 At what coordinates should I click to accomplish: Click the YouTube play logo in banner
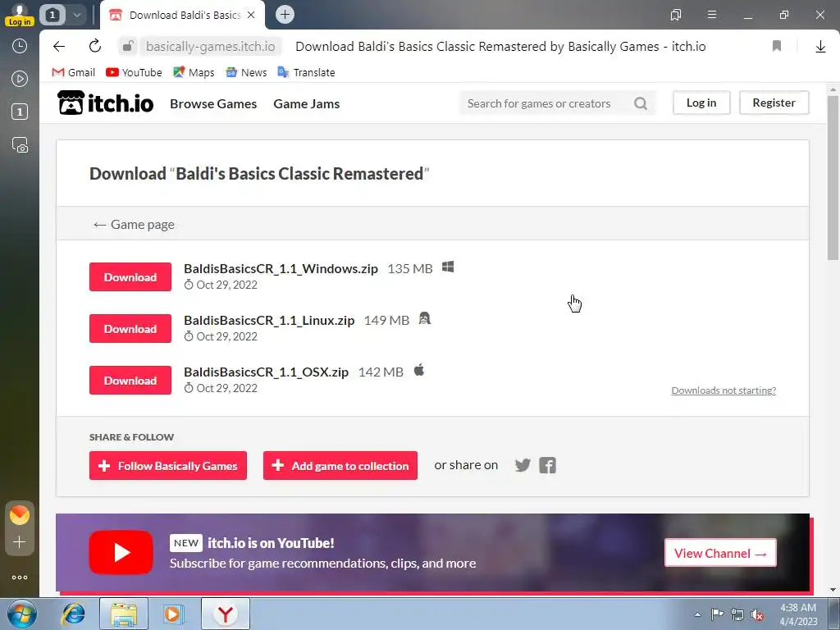(121, 552)
